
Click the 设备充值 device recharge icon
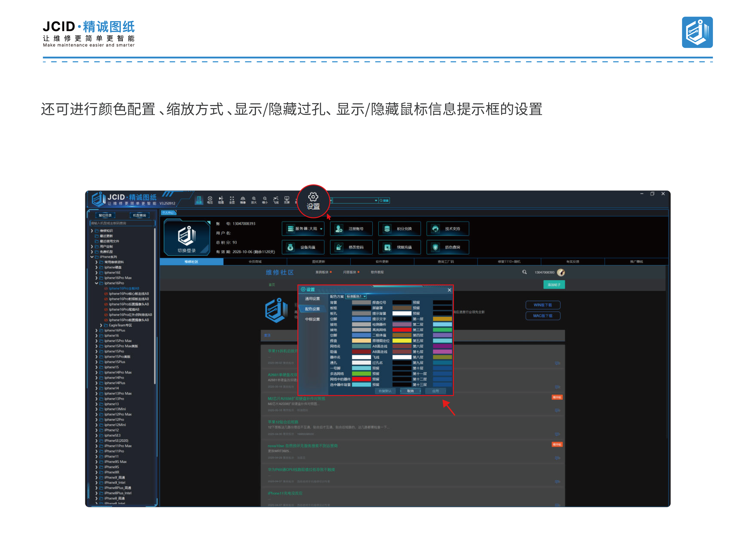click(x=290, y=247)
